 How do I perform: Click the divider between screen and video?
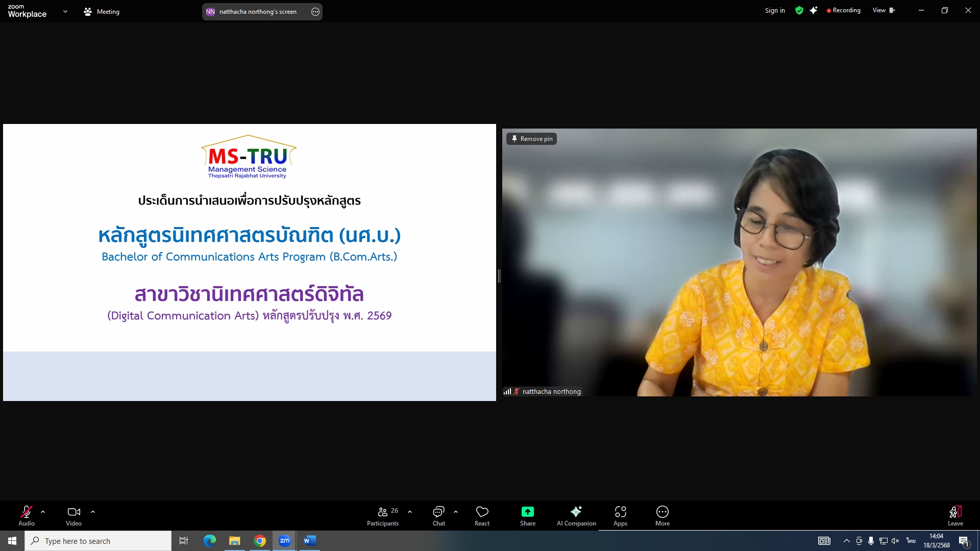(499, 276)
